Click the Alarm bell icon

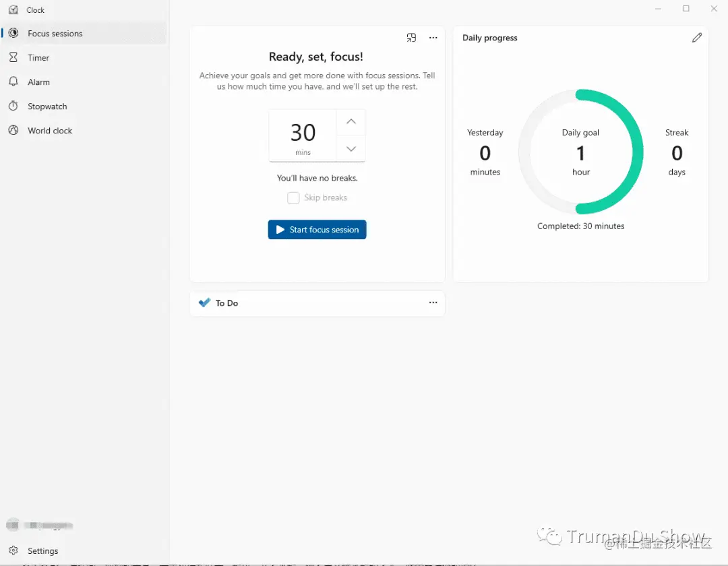tap(13, 82)
